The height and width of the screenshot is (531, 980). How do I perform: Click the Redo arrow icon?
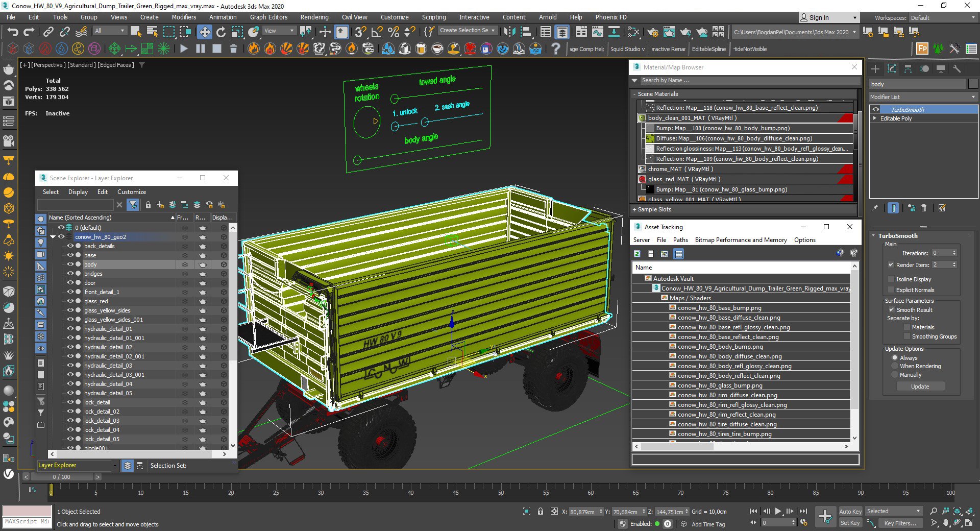[x=29, y=32]
